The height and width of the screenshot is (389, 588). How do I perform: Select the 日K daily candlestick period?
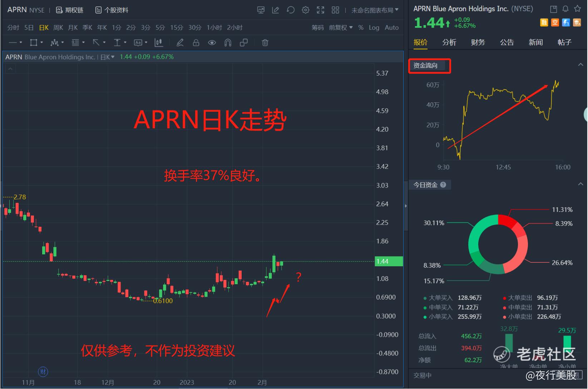point(44,28)
